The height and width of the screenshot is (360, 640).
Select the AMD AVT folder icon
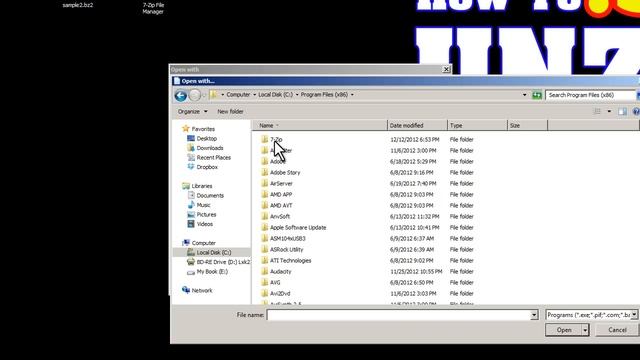click(264, 206)
